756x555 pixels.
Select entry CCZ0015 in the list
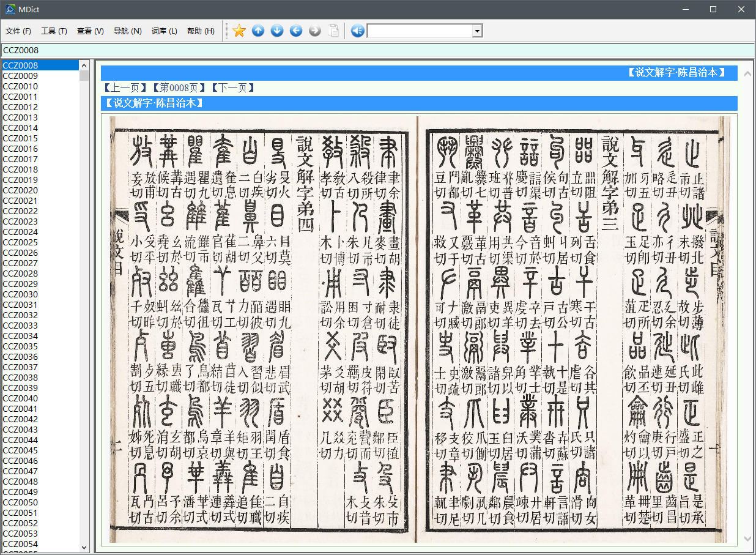pyautogui.click(x=40, y=138)
